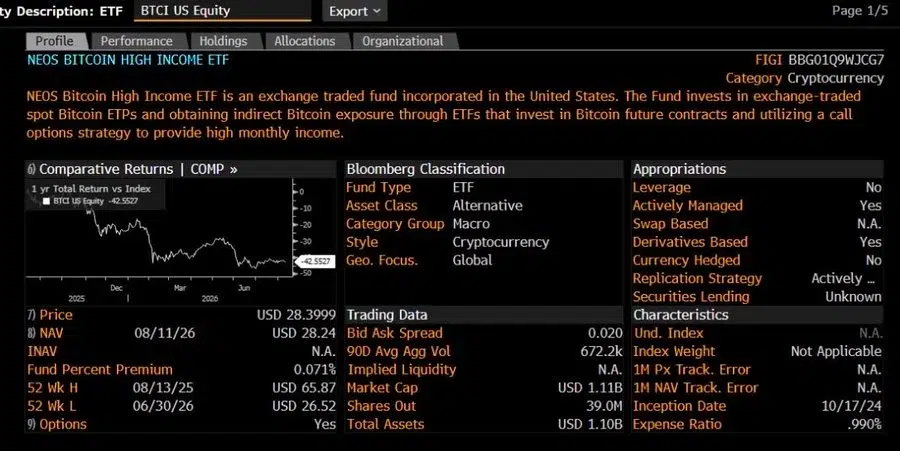Click Shares Out value 39.0M
Image resolution: width=900 pixels, height=451 pixels.
click(604, 406)
